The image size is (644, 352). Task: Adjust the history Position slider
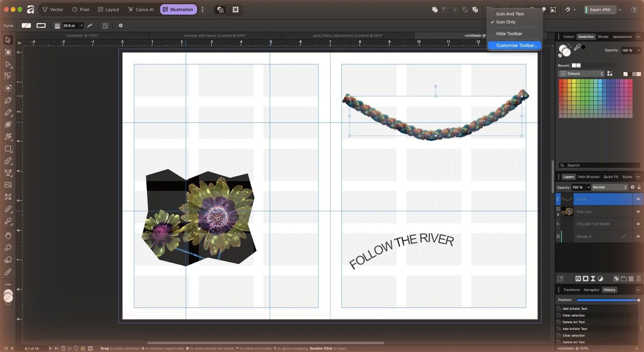coord(608,300)
